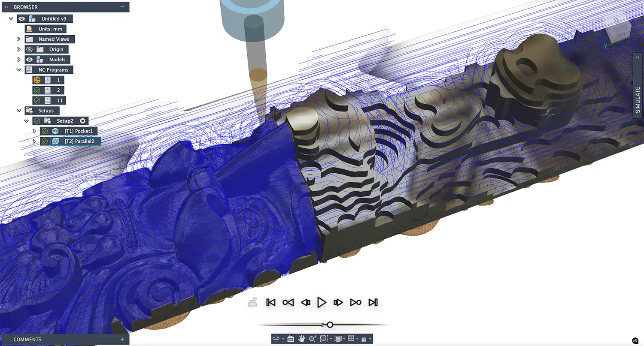Click the Named Views folder icon
644x346 pixels.
coord(29,39)
